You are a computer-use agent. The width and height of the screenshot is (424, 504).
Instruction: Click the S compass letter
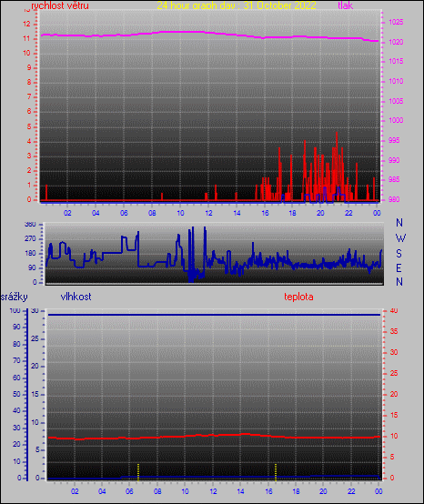(x=399, y=254)
